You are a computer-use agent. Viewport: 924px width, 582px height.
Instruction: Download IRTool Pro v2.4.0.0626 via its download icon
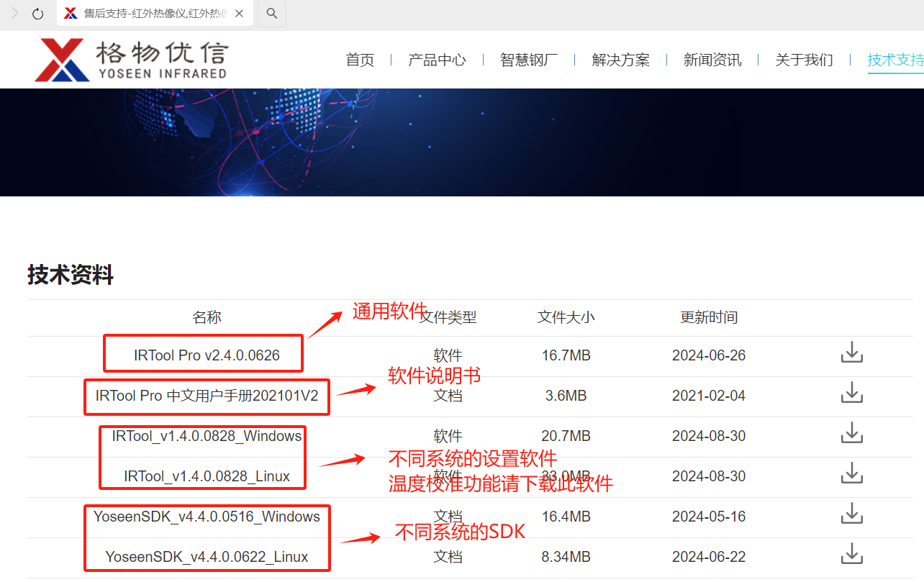[851, 353]
